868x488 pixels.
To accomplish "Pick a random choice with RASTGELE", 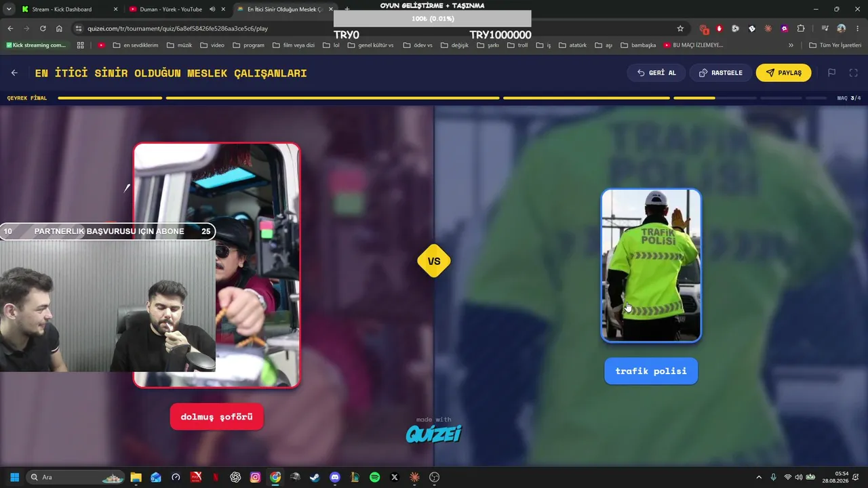I will point(720,73).
